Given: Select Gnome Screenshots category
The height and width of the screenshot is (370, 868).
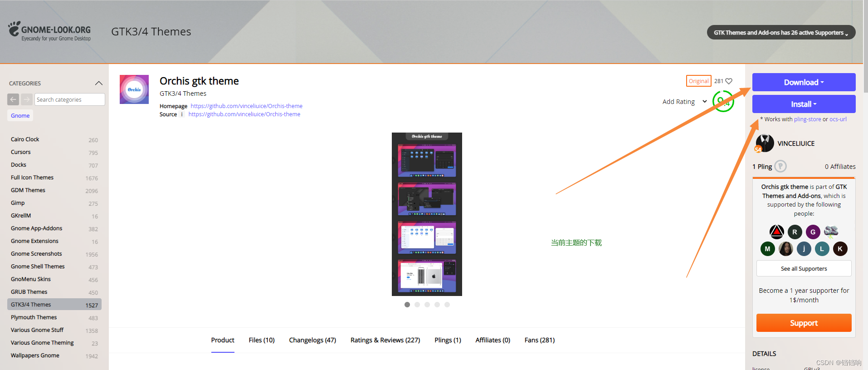Looking at the screenshot, I should [x=36, y=254].
